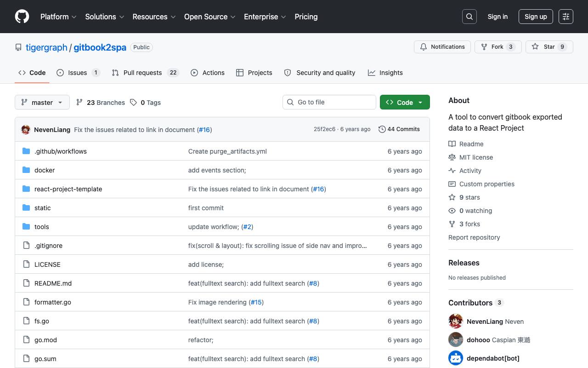Screen dimensions: 588x368
Task: Click the pulse icon next to Activity
Action: point(452,171)
